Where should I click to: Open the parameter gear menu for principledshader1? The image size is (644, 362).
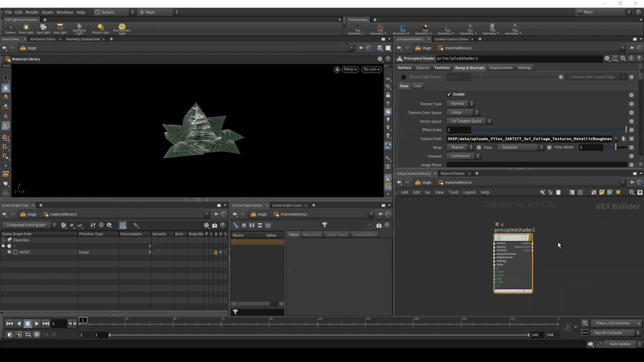[607, 58]
